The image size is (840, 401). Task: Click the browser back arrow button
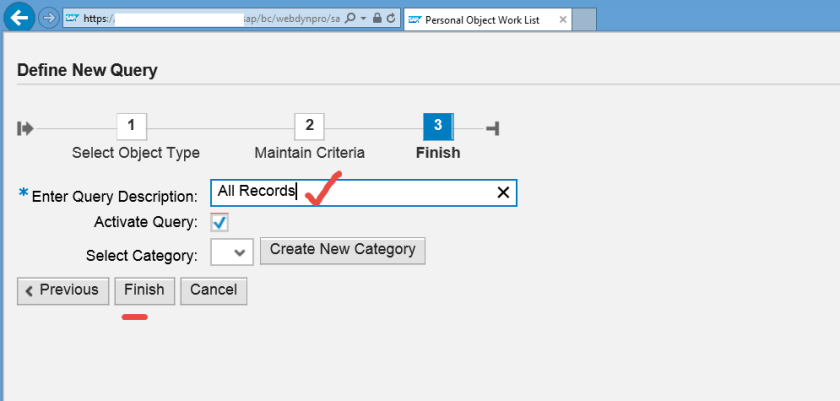coord(19,18)
